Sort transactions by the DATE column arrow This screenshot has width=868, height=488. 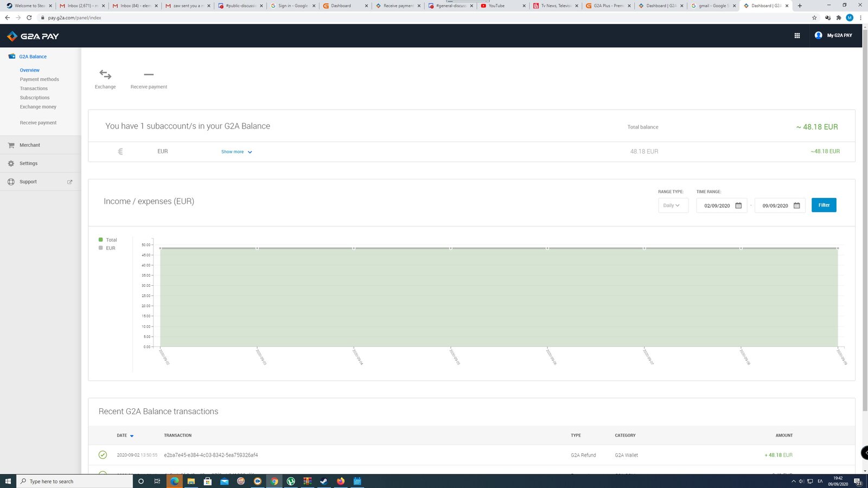[x=132, y=436]
